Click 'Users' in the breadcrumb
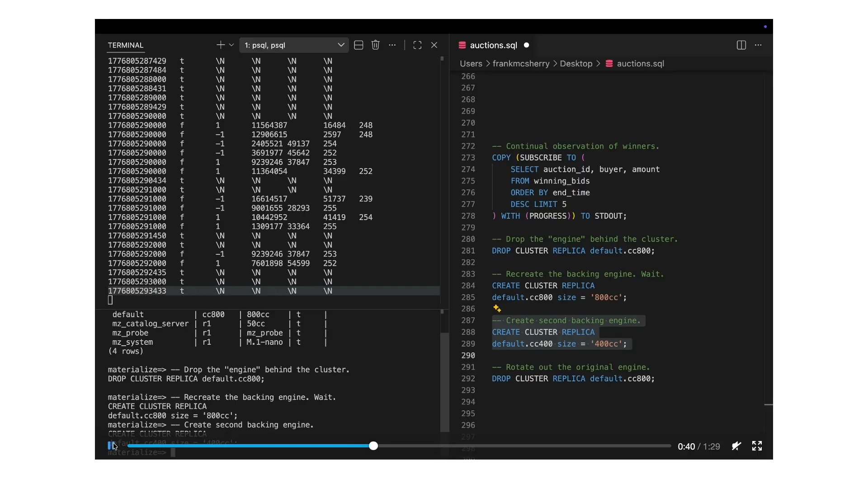 click(x=471, y=64)
